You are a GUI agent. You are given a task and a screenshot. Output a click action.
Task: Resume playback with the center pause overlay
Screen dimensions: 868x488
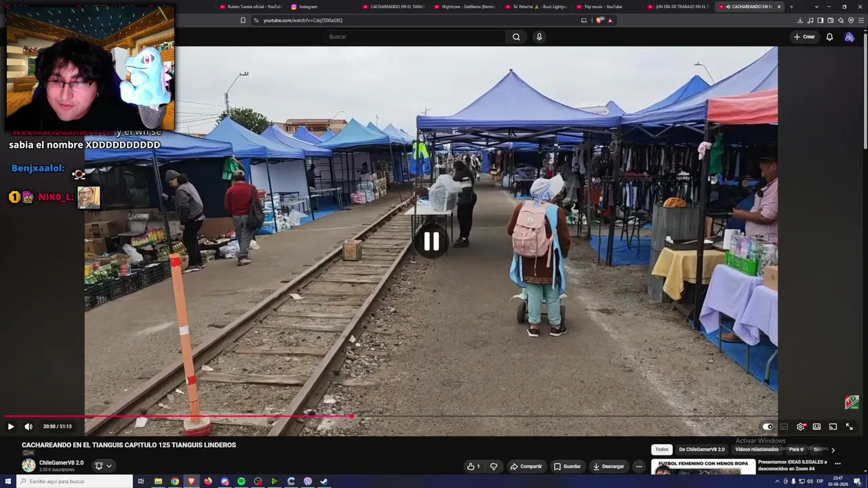click(x=431, y=241)
